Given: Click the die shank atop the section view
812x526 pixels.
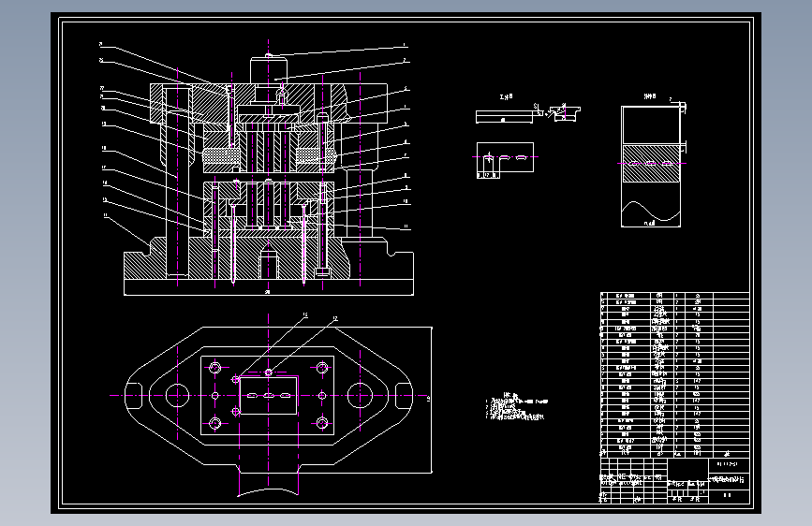Looking at the screenshot, I should tap(268, 70).
